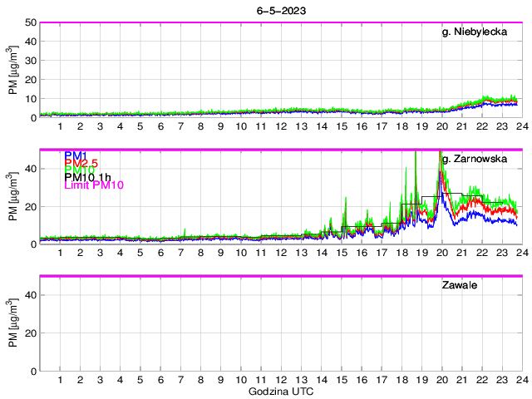The height and width of the screenshot is (399, 532).
Task: Click the Godzina UTC axis label
Action: (x=281, y=391)
